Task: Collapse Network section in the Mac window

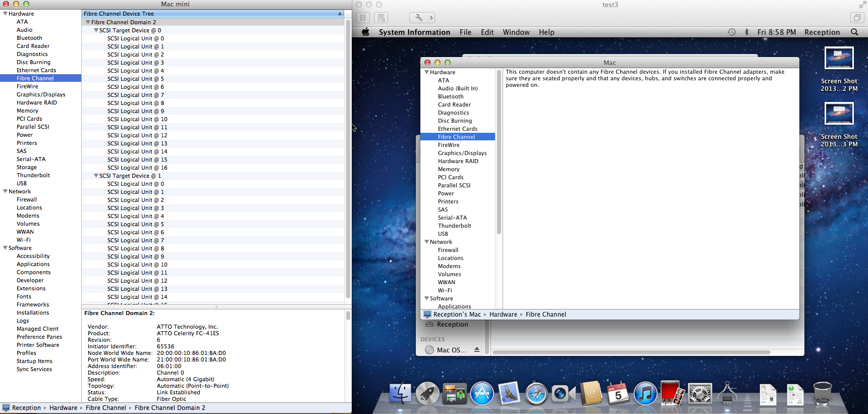Action: [426, 242]
